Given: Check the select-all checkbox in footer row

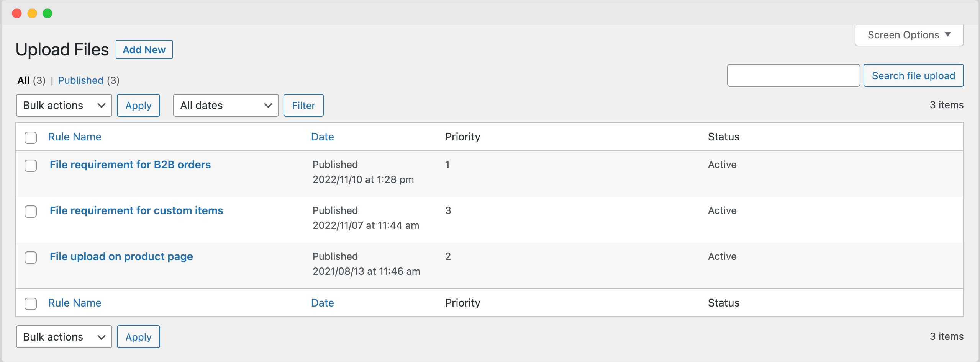Looking at the screenshot, I should click(x=31, y=303).
